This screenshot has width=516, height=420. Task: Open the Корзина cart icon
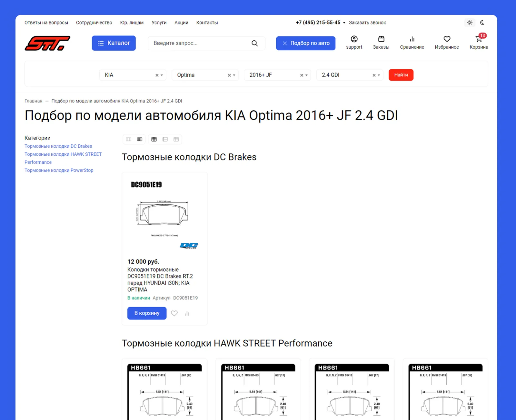[x=479, y=43]
